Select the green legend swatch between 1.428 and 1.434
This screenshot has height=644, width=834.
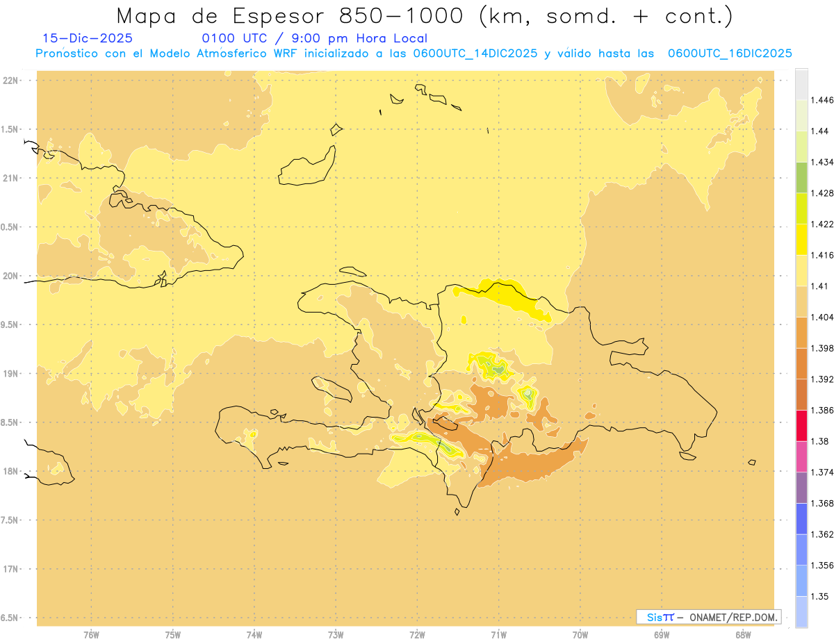click(x=801, y=177)
